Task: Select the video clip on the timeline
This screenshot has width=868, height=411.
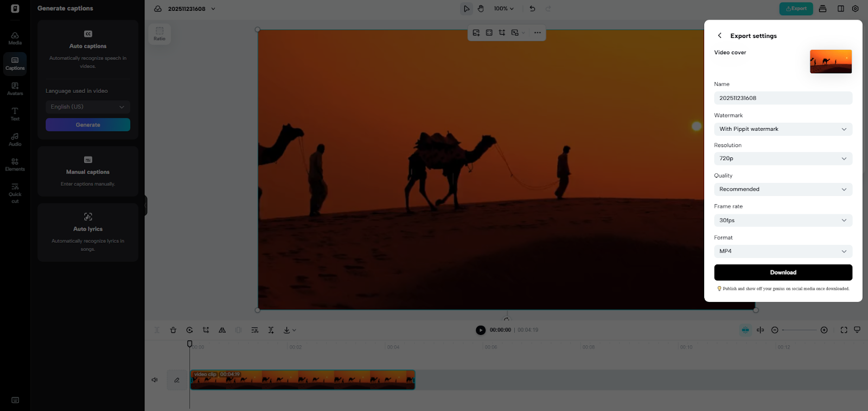Action: coord(303,380)
